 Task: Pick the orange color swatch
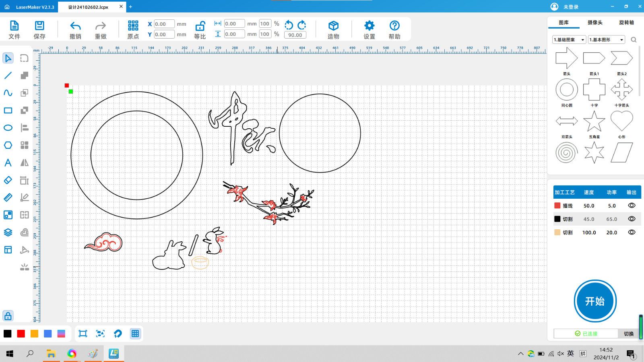click(x=34, y=333)
